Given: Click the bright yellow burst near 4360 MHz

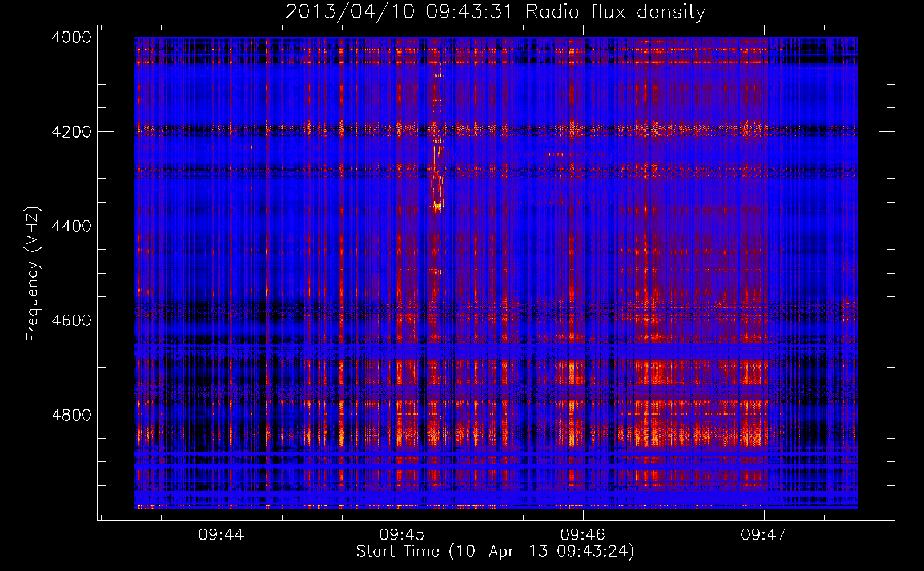Looking at the screenshot, I should tap(437, 206).
